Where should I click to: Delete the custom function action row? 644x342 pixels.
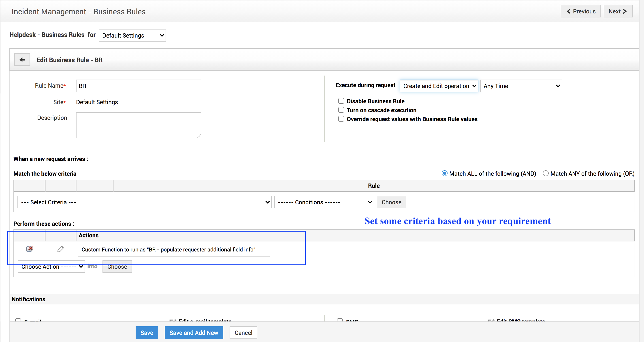point(30,249)
